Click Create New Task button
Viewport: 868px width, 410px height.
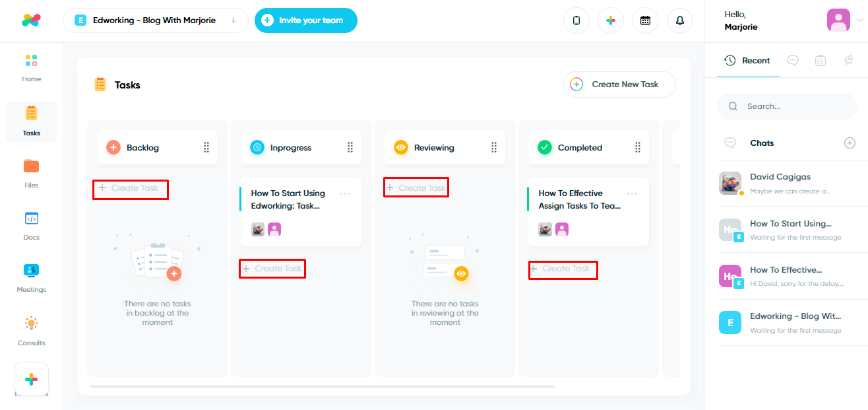point(619,85)
